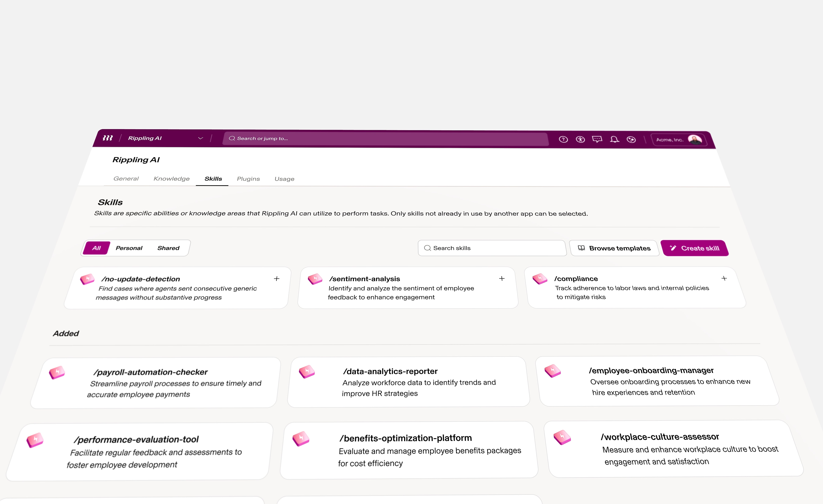Switch to the Knowledge tab
The image size is (823, 504).
coord(171,179)
